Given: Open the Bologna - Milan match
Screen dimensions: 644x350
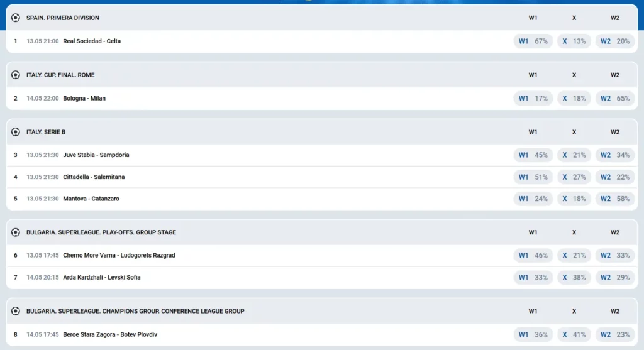Looking at the screenshot, I should click(84, 98).
